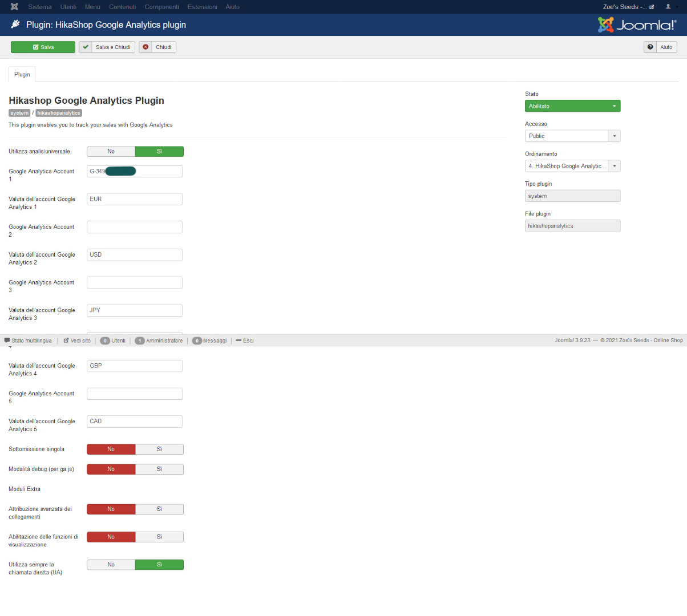687x616 pixels.
Task: Click the Vedi sito external link icon
Action: 66,341
